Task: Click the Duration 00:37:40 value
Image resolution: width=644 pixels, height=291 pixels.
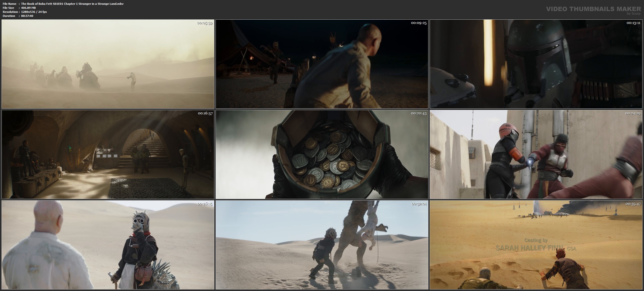Action: pyautogui.click(x=27, y=16)
